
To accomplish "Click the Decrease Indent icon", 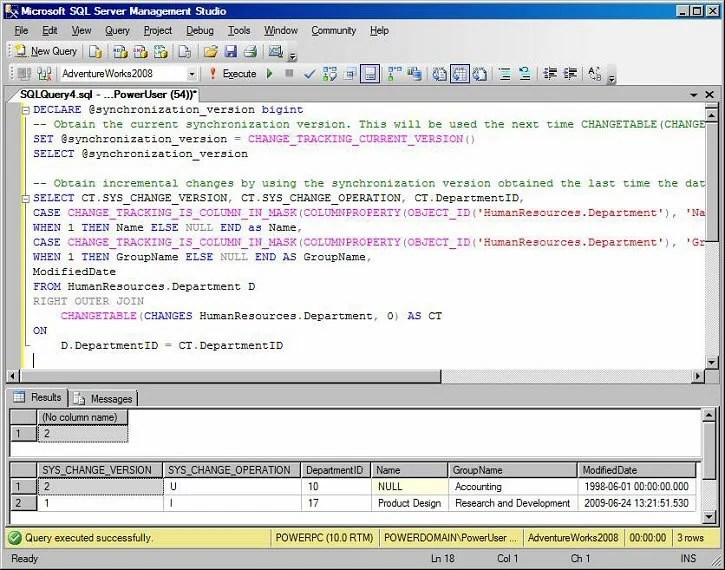I will tap(550, 74).
